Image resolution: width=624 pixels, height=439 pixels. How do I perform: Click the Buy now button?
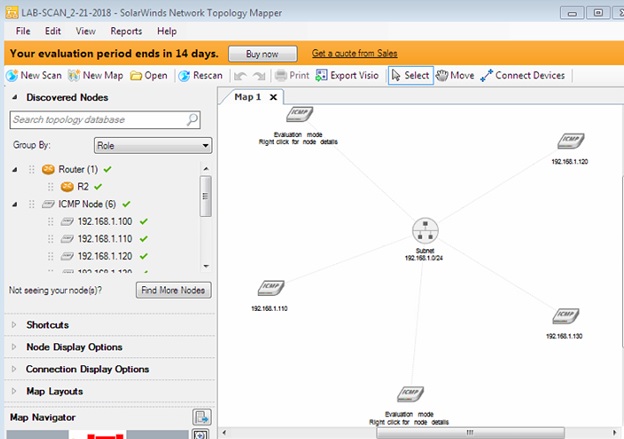pos(262,54)
